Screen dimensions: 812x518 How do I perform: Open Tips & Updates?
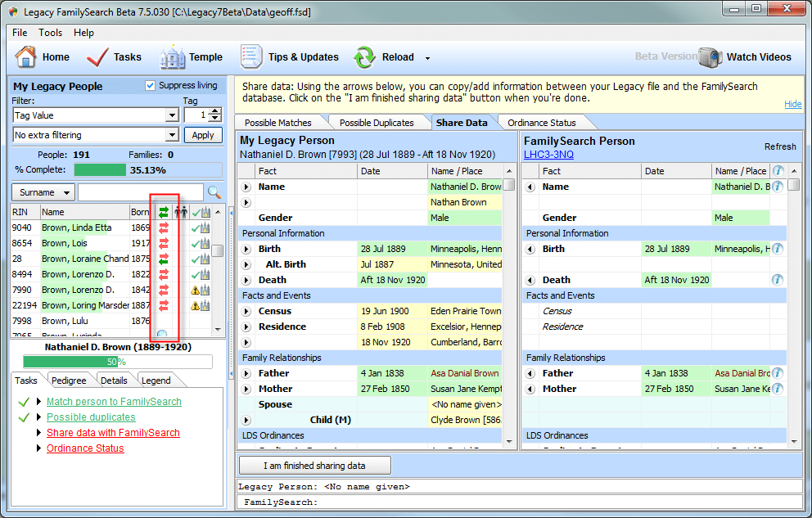(x=289, y=57)
